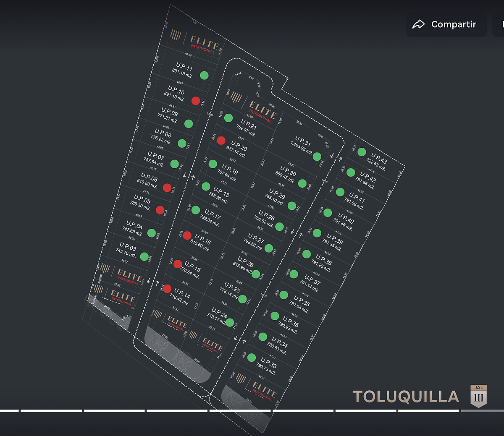Click the Toluquilla logo text
This screenshot has width=504, height=436.
(406, 397)
